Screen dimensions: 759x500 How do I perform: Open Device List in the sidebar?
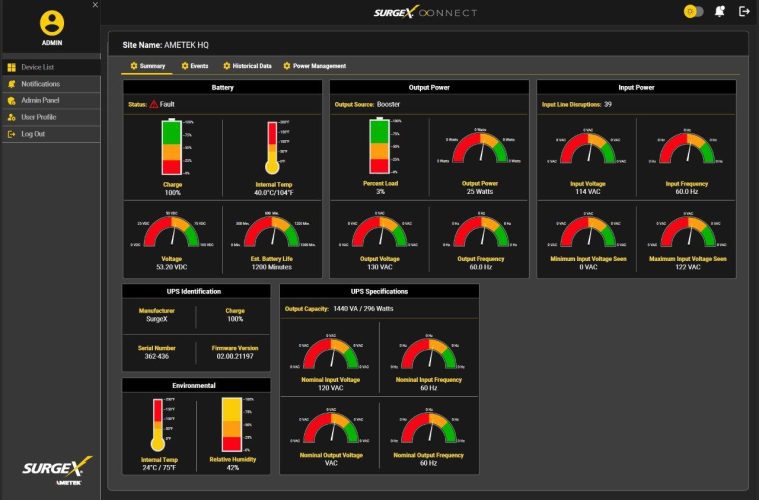[51, 67]
